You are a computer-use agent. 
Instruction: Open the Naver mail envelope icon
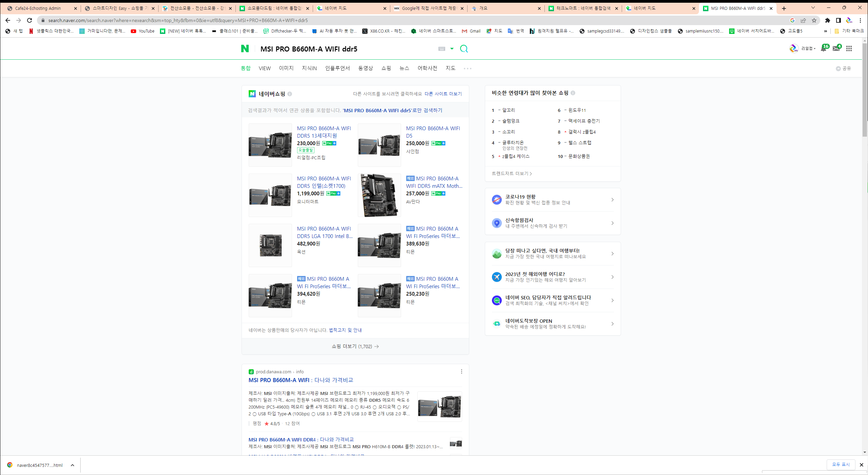coord(836,48)
